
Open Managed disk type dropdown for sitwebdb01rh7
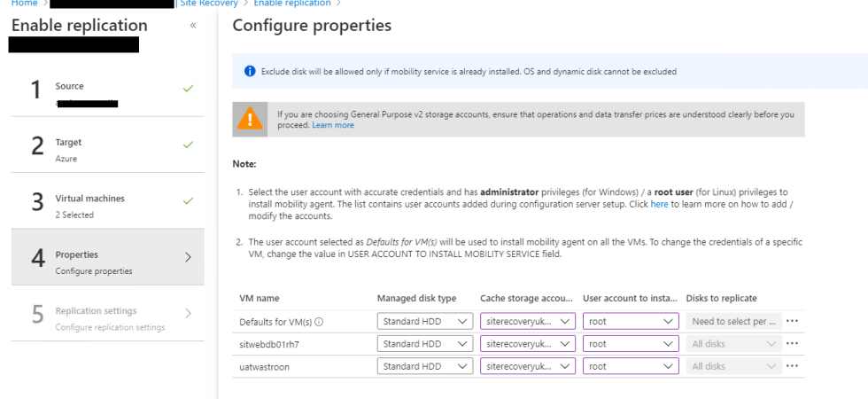point(425,344)
